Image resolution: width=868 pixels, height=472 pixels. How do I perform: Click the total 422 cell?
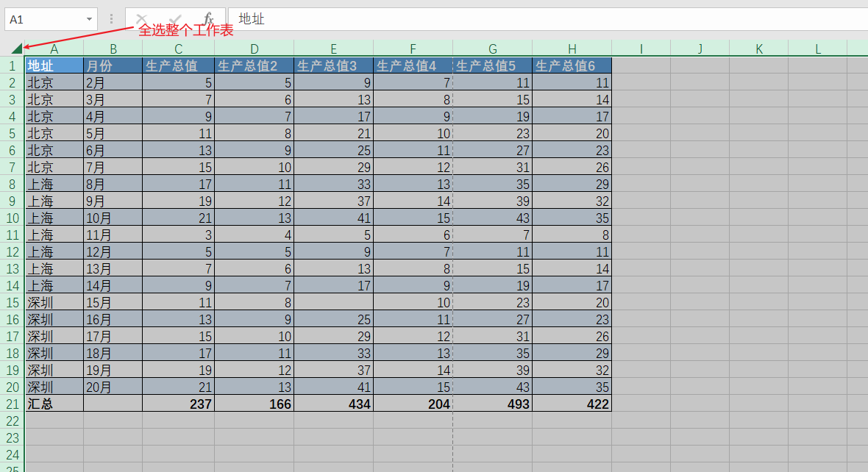pos(572,404)
